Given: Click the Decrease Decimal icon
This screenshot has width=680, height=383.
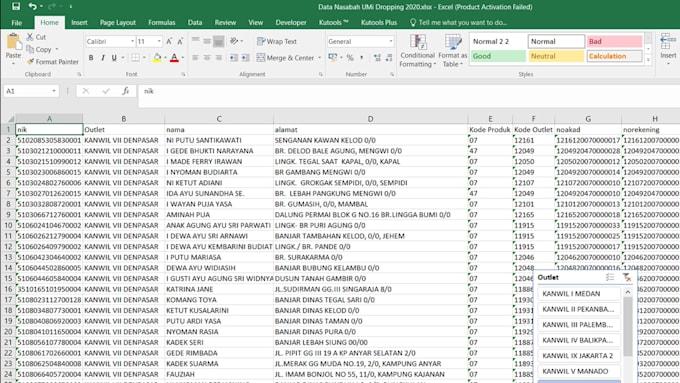Looking at the screenshot, I should 389,58.
